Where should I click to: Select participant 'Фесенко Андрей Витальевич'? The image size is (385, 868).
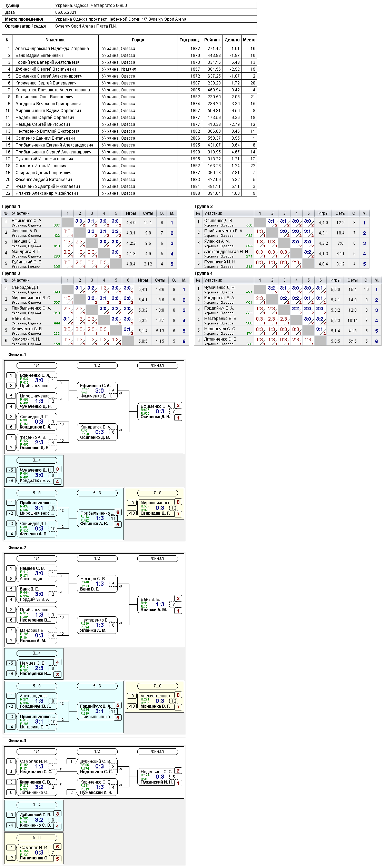point(44,180)
